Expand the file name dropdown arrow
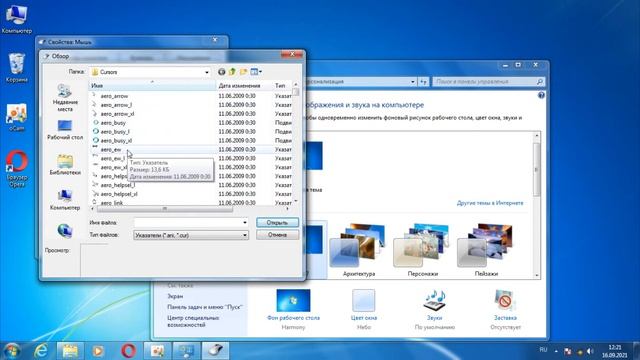 (x=244, y=222)
